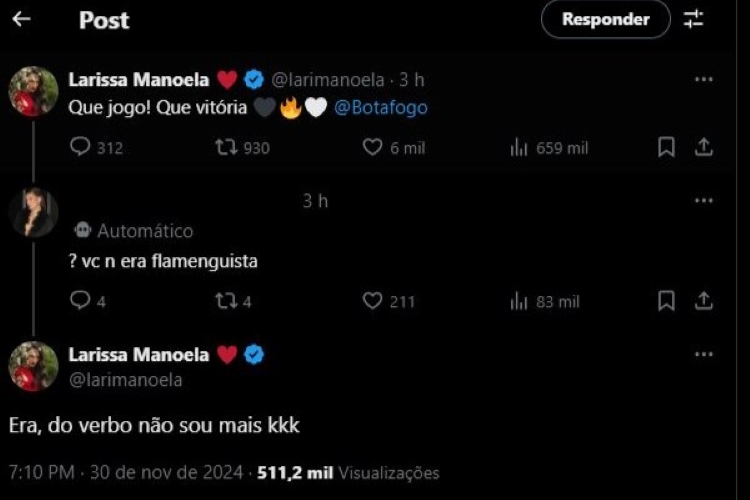This screenshot has width=750, height=500.
Task: Reply to the flamenguista comment
Action: pos(81,300)
